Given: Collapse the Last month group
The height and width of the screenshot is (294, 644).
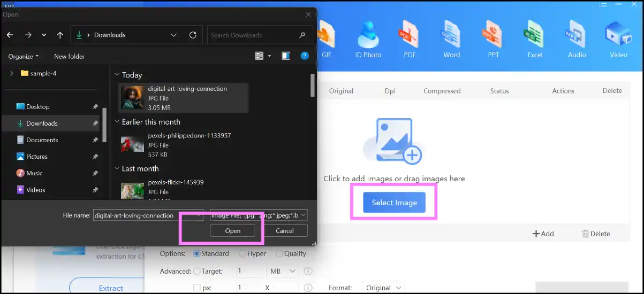Looking at the screenshot, I should [x=117, y=168].
